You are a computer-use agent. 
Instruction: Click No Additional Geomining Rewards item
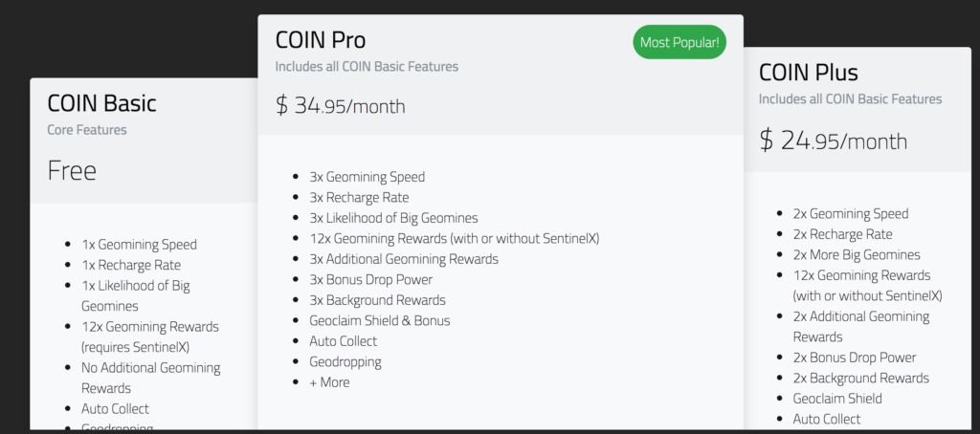click(x=150, y=378)
